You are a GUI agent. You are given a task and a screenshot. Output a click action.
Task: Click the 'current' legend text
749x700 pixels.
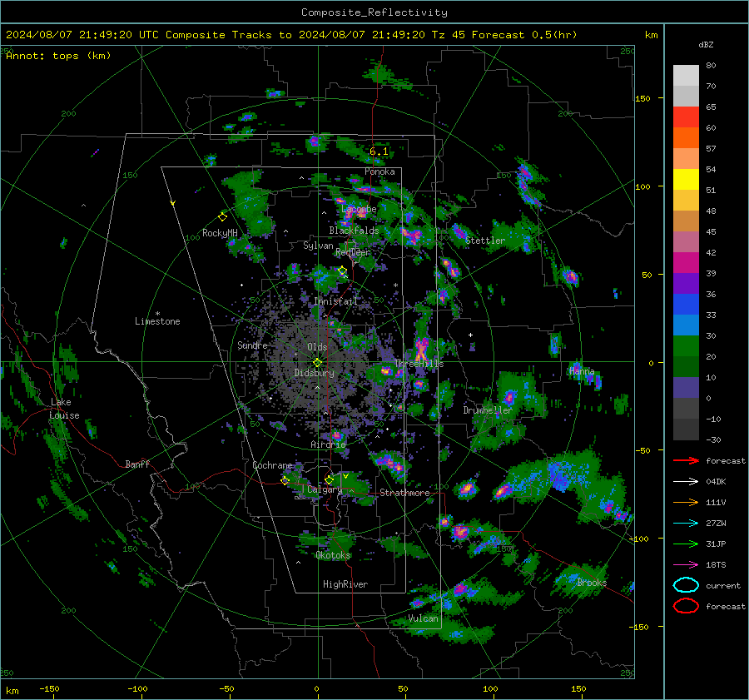tap(723, 586)
